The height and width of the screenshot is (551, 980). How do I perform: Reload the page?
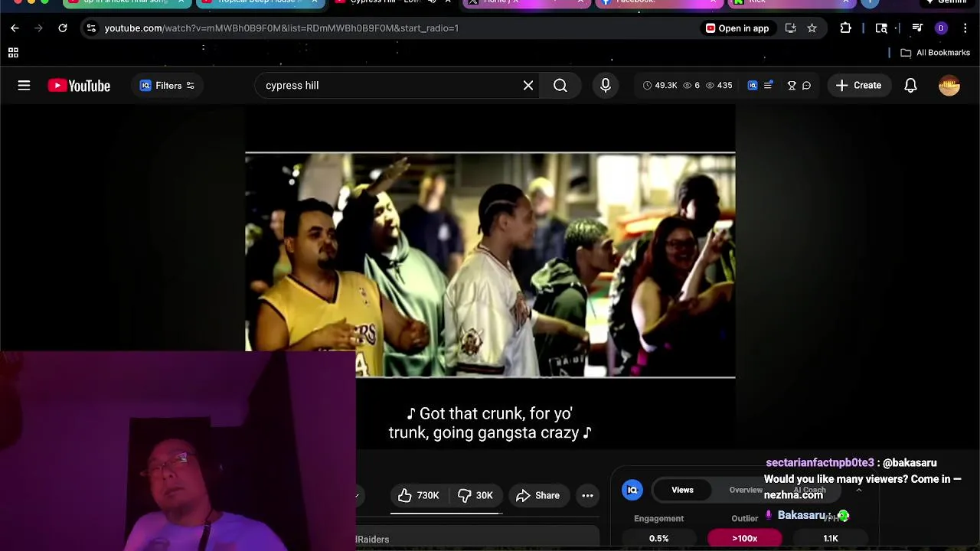[x=63, y=28]
